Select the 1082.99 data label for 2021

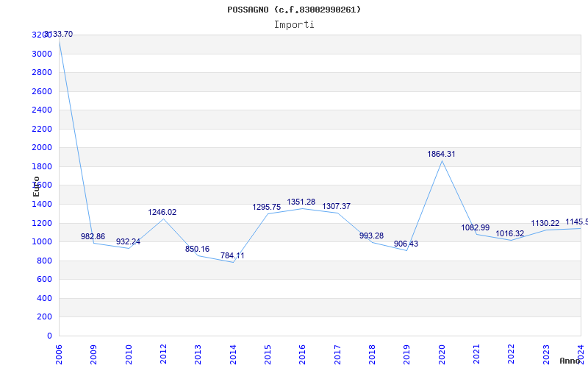pos(475,227)
